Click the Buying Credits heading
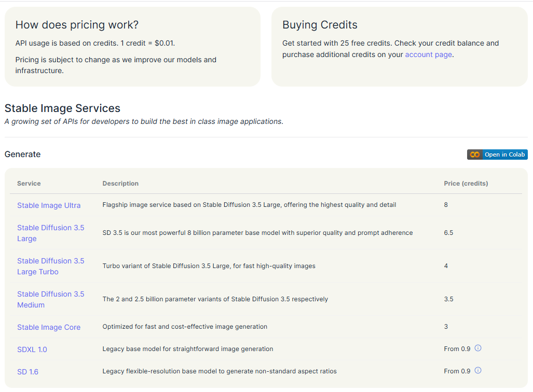This screenshot has height=392, width=533. coord(320,25)
